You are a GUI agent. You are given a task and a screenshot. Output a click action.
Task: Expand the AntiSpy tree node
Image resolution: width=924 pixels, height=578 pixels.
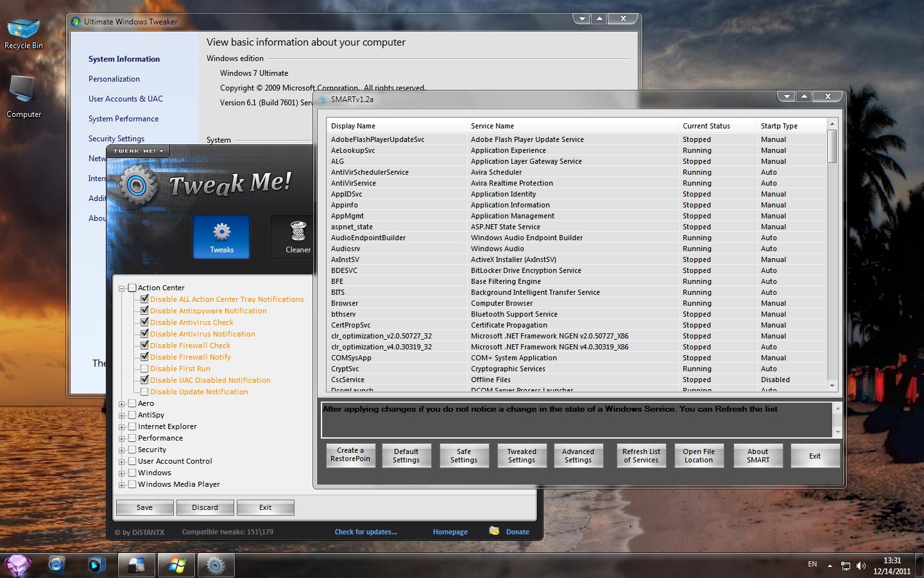[x=122, y=416]
